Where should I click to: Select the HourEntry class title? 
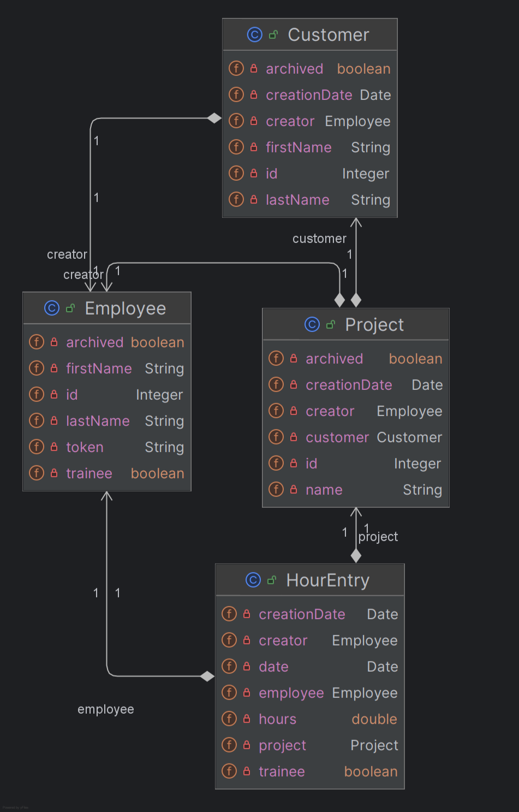(x=327, y=580)
